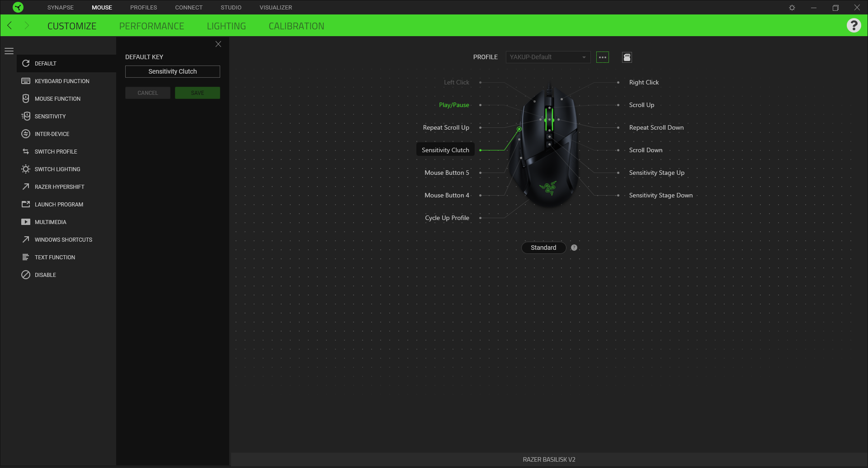Click the Mouse Function mouse icon
This screenshot has width=868, height=468.
[26, 98]
